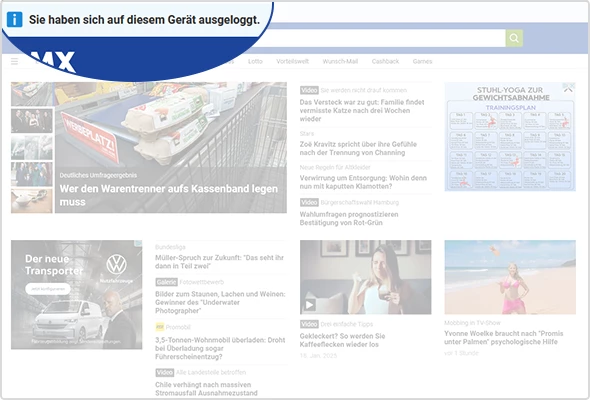Click the 'Sie haben sich auf diesem Gerät ausgeloggt.' message
The height and width of the screenshot is (400, 590).
click(144, 20)
